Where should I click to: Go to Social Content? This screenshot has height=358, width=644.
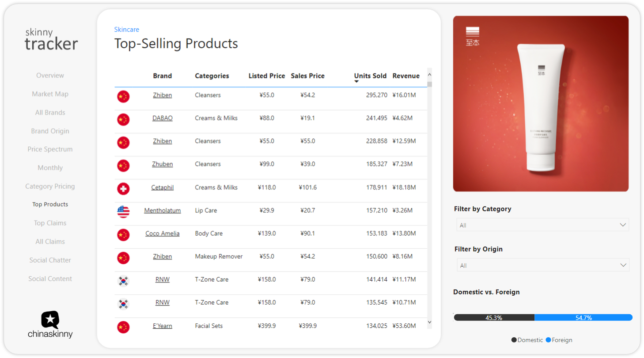tap(50, 279)
